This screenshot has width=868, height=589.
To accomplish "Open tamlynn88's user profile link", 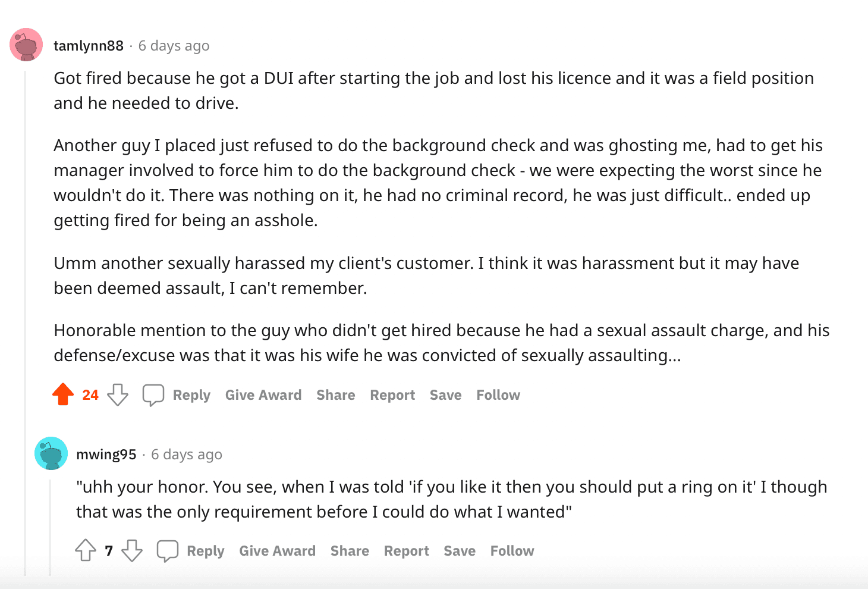I will pos(89,46).
